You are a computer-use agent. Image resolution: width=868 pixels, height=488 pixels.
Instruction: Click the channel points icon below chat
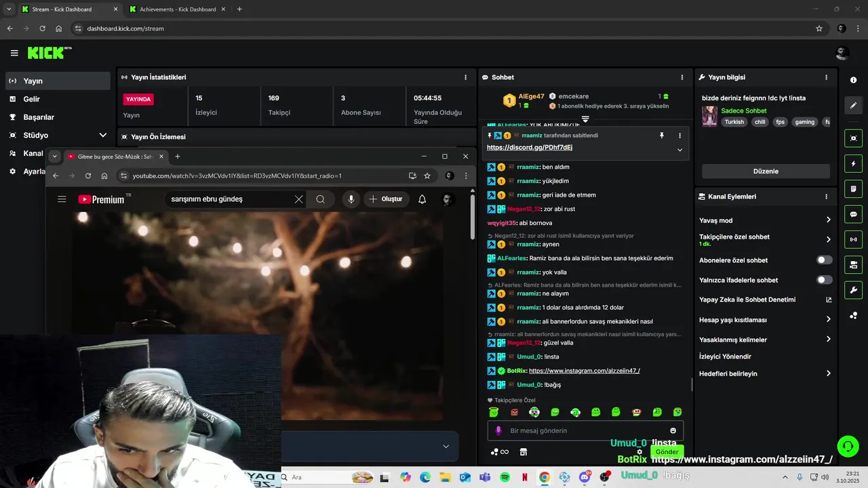click(x=500, y=452)
